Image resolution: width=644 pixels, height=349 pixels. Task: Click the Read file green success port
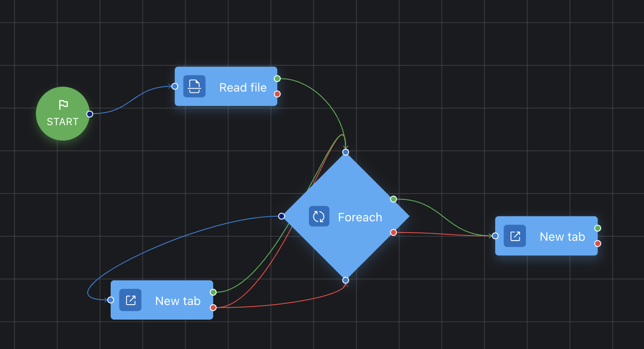(277, 79)
